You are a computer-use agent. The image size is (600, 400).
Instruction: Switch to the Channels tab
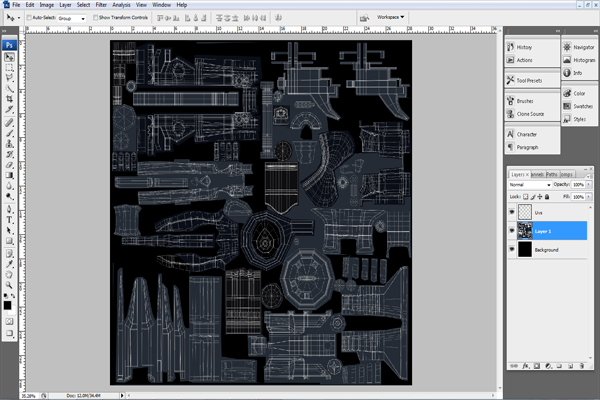538,175
